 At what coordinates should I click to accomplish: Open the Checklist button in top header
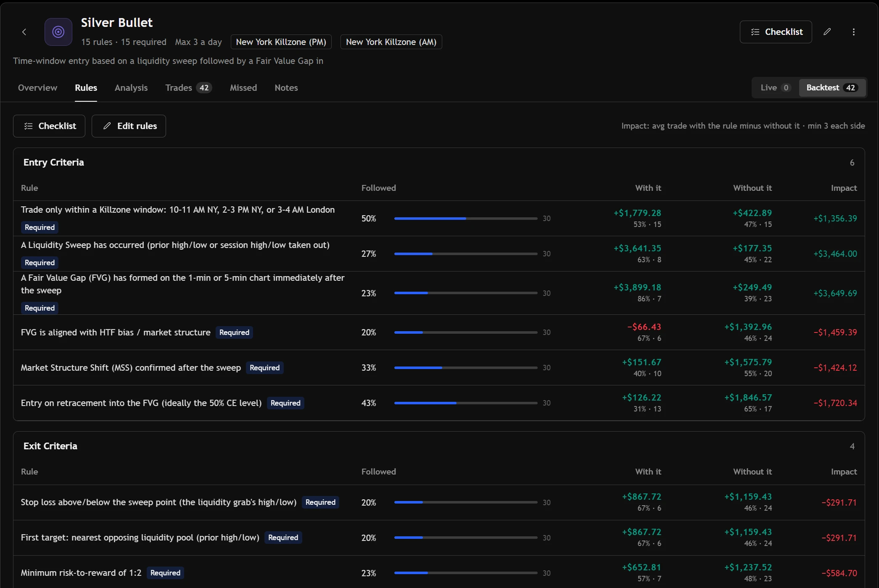[776, 32]
